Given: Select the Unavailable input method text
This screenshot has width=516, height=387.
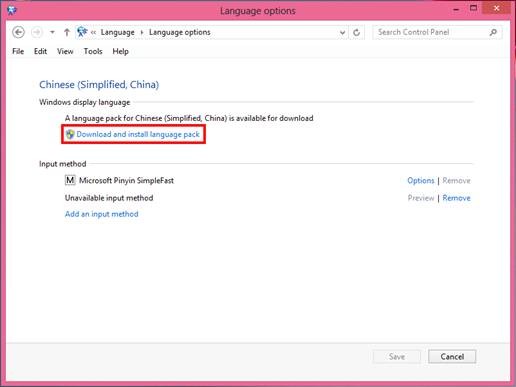Looking at the screenshot, I should pyautogui.click(x=109, y=198).
